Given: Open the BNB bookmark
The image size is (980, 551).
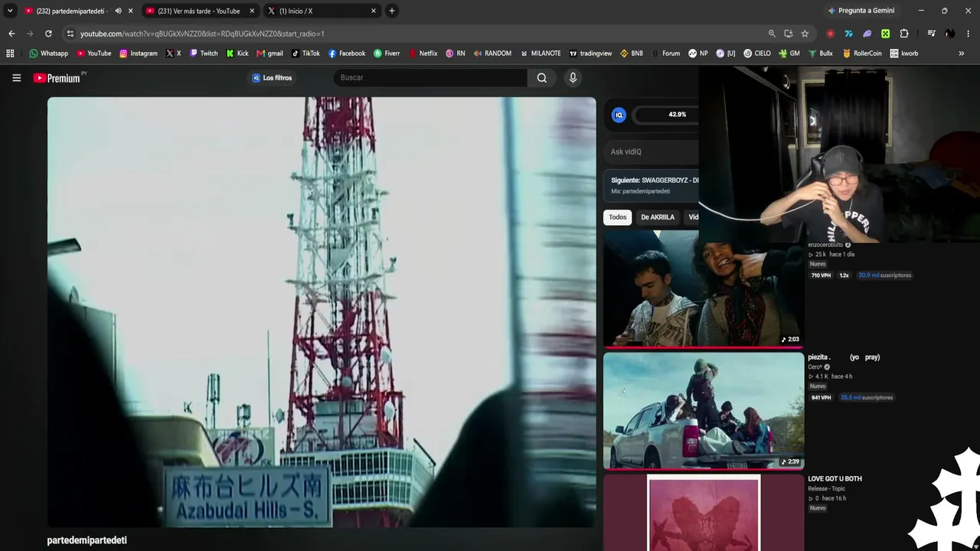Looking at the screenshot, I should click(632, 54).
